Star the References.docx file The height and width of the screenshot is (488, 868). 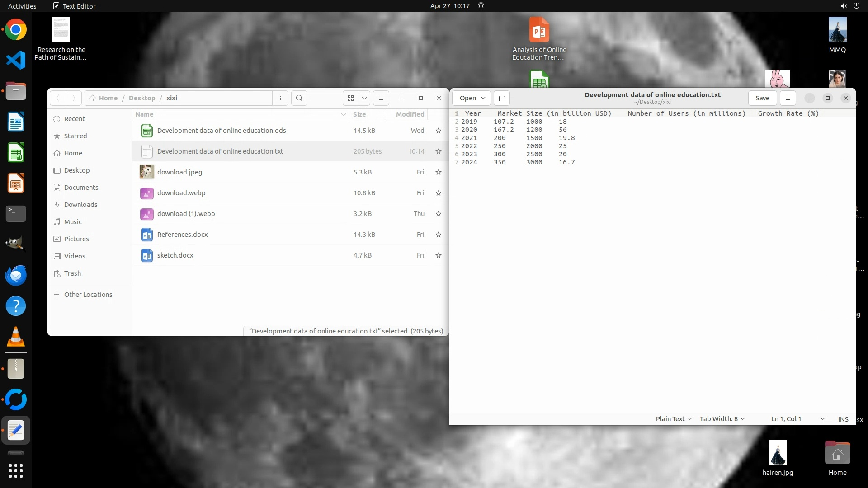pyautogui.click(x=438, y=235)
